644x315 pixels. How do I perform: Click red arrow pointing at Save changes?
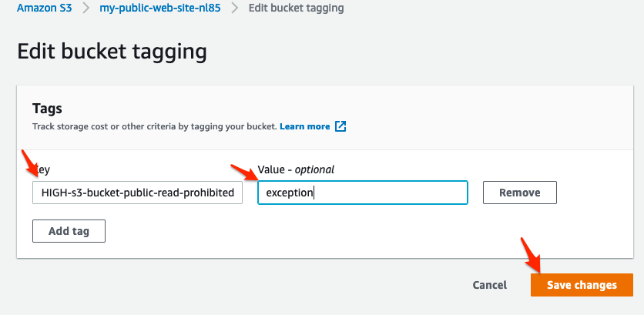point(531,255)
